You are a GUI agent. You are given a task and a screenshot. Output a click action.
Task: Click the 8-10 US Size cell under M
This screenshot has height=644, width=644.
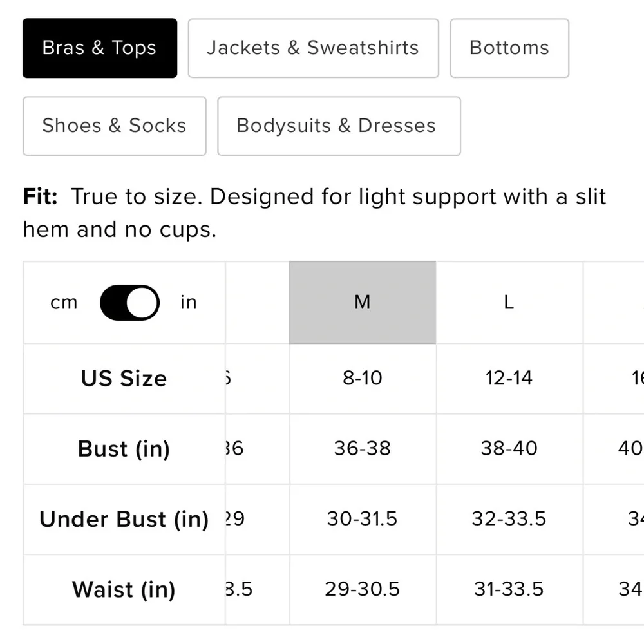[362, 378]
